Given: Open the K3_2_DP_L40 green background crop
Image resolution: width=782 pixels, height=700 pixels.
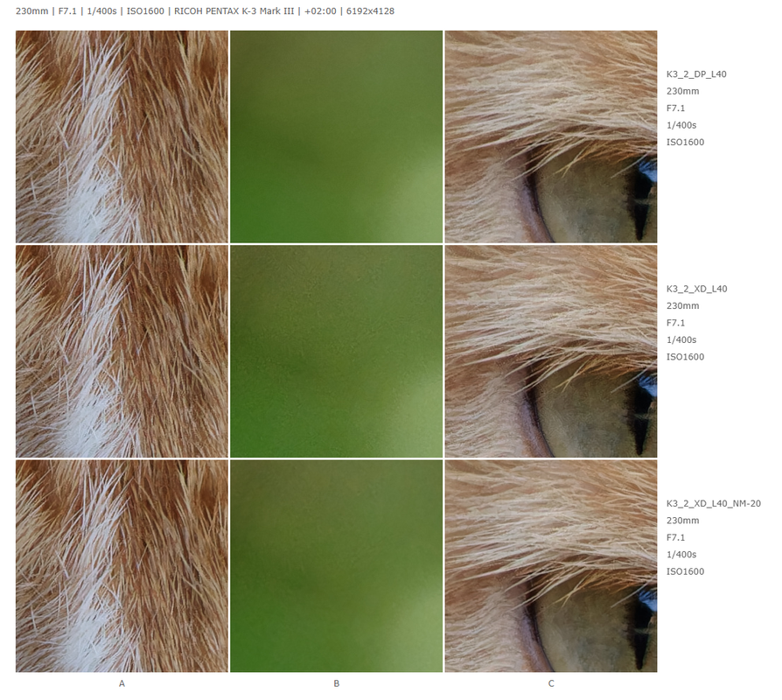Looking at the screenshot, I should [x=336, y=136].
